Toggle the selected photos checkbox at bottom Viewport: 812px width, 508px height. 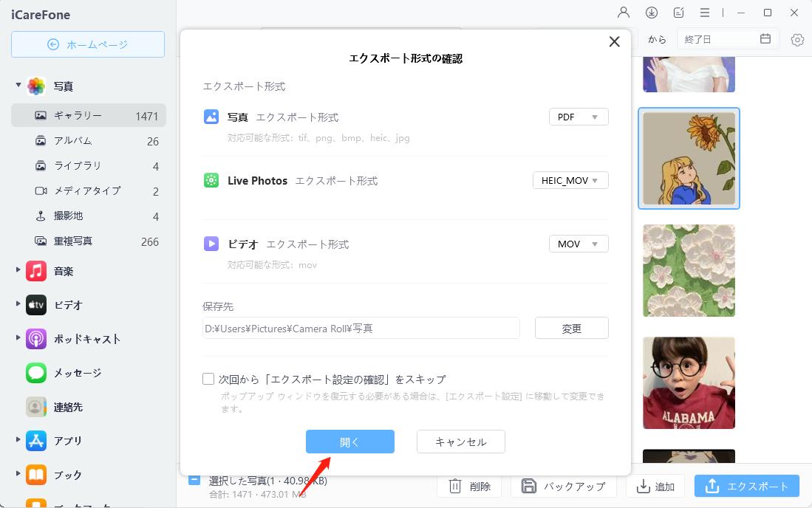(194, 479)
